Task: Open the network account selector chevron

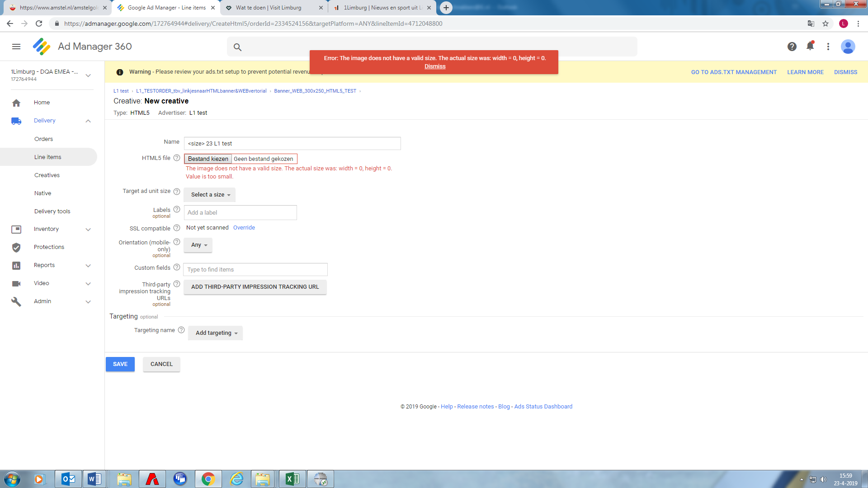Action: [x=88, y=75]
